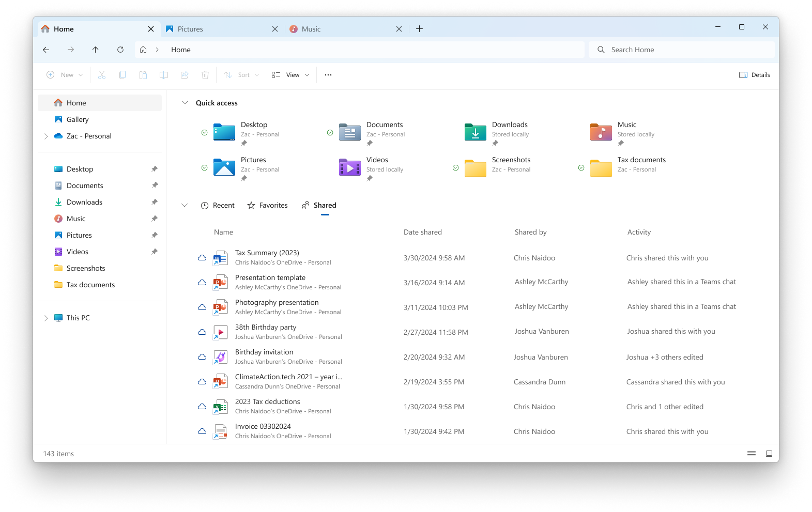
Task: Select Home in navigation pane
Action: [x=100, y=103]
